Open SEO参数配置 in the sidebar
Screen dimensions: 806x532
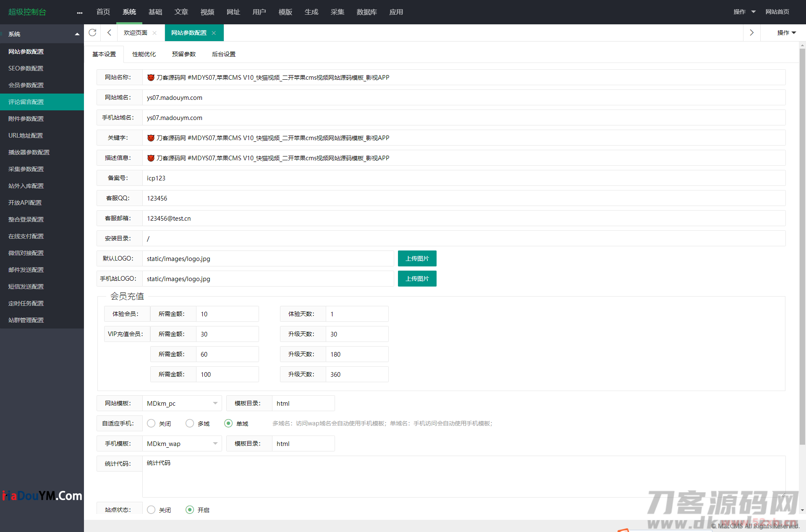click(x=26, y=68)
